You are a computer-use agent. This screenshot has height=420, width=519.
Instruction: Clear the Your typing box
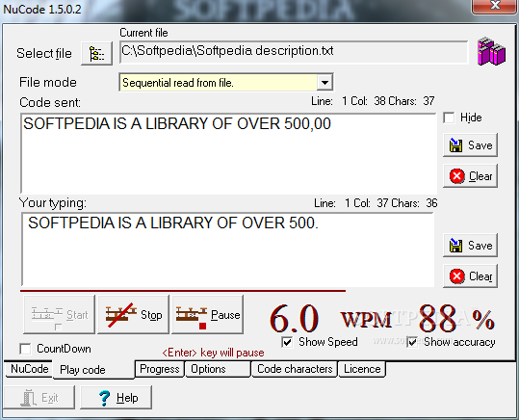pos(470,276)
